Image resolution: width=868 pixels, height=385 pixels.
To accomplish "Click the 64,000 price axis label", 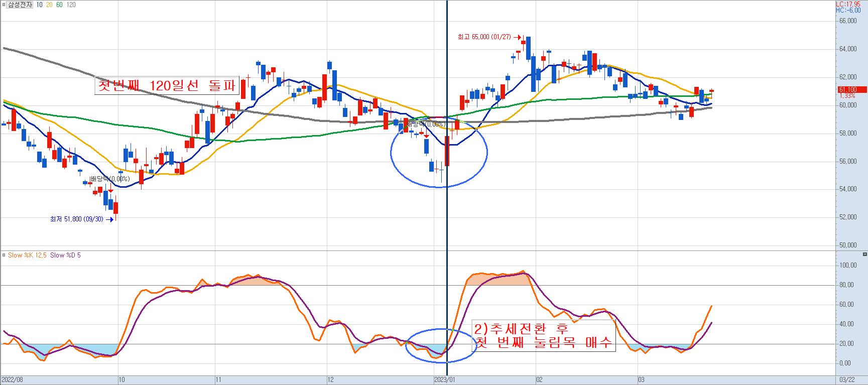I will [848, 49].
